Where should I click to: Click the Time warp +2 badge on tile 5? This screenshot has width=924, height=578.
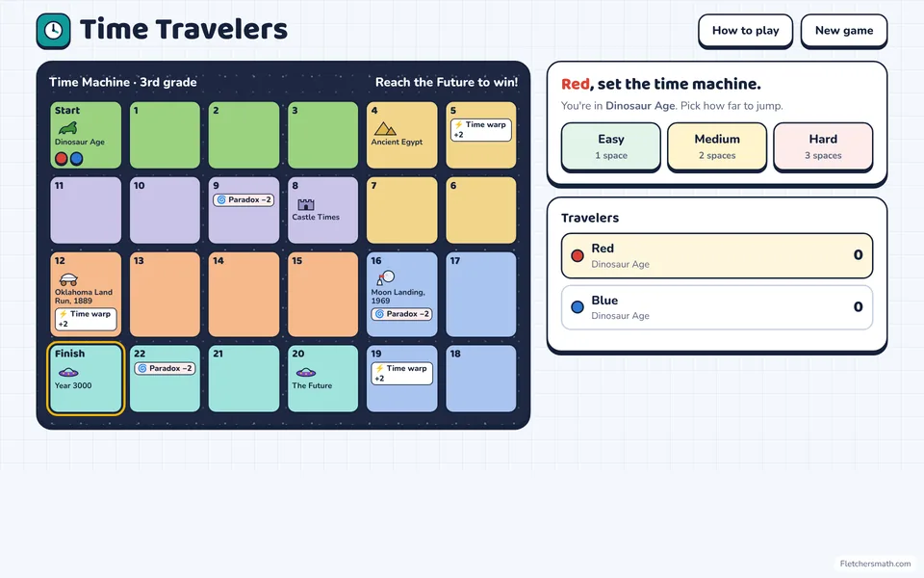coord(481,130)
